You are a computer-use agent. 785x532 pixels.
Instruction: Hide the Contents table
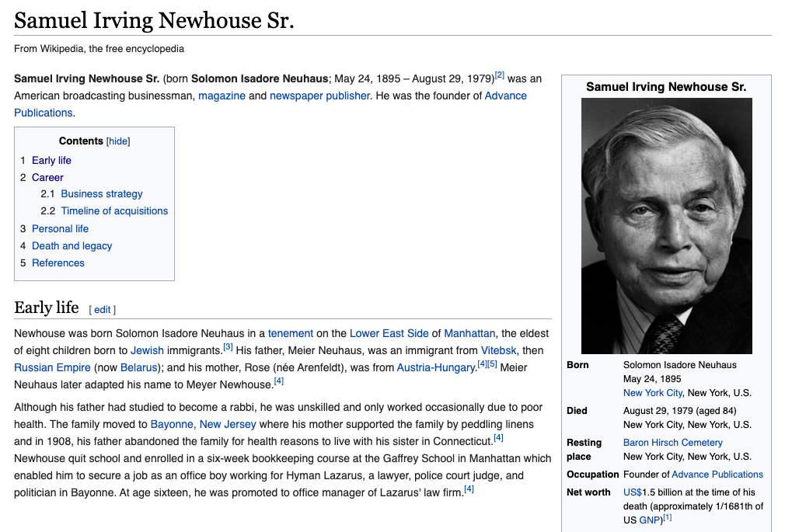[x=118, y=141]
